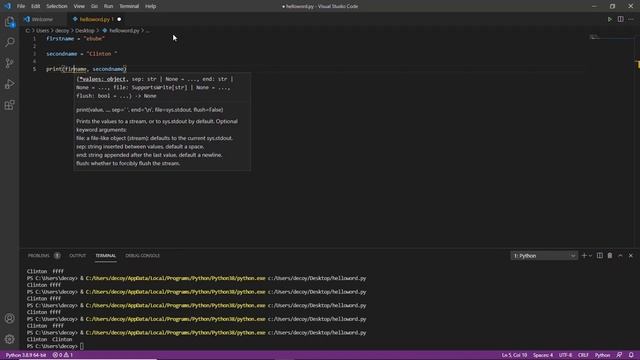The height and width of the screenshot is (360, 640).
Task: Open the Edit menu
Action: coord(36,6)
